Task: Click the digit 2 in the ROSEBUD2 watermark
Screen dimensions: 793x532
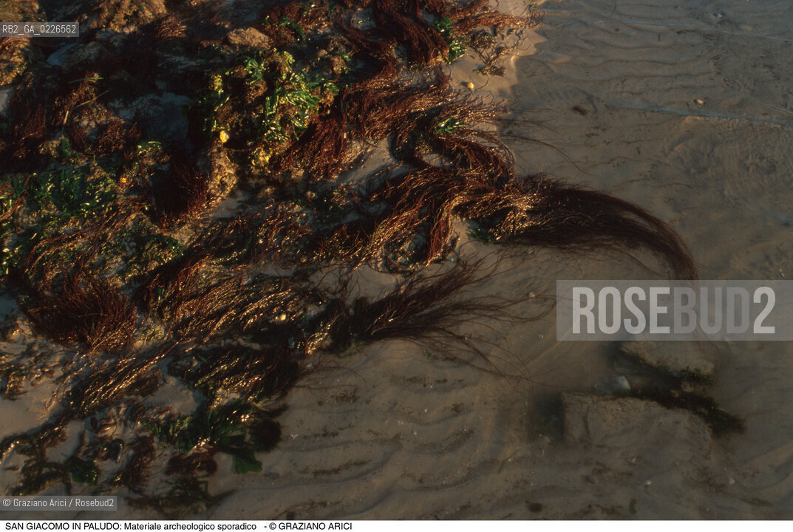Action: click(763, 310)
